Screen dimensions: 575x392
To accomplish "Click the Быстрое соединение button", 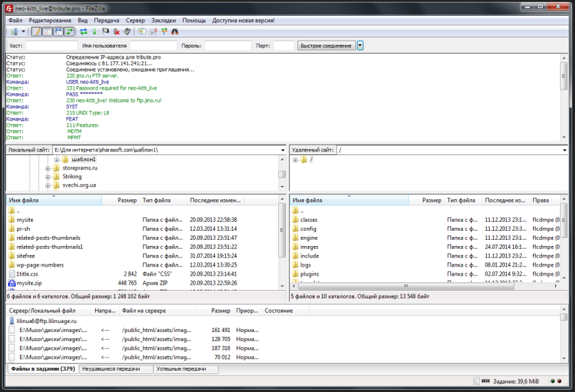I will click(326, 45).
